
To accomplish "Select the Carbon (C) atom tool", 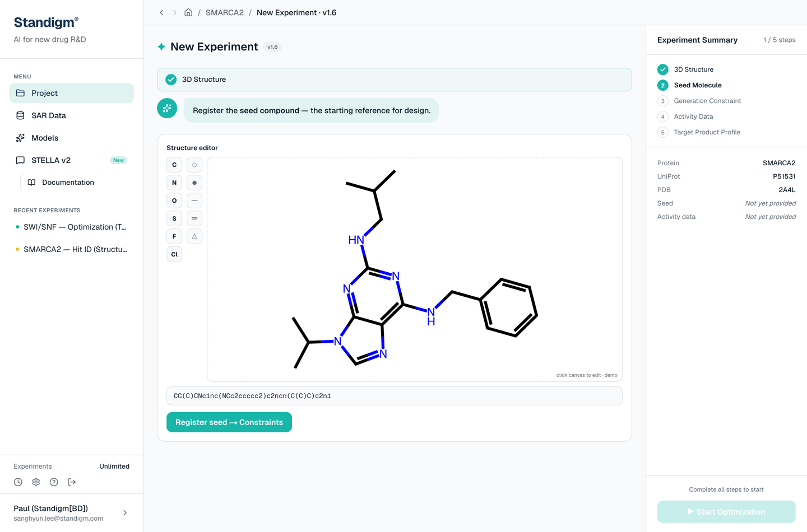I will click(x=174, y=165).
